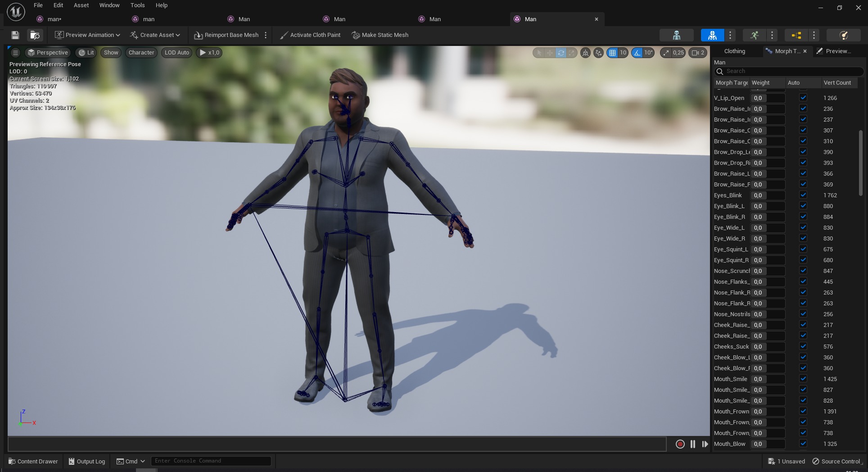Toggle Auto checkbox for Cheeks_Suck
The height and width of the screenshot is (472, 868).
(x=803, y=346)
